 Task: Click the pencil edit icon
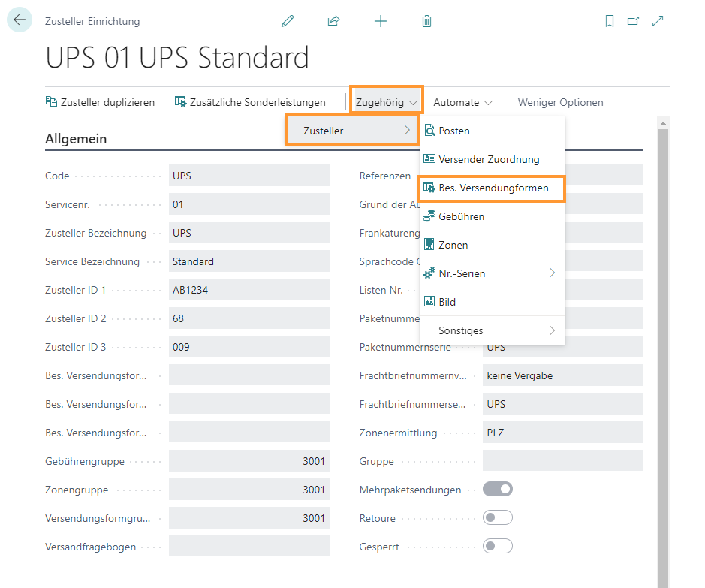[x=288, y=21]
